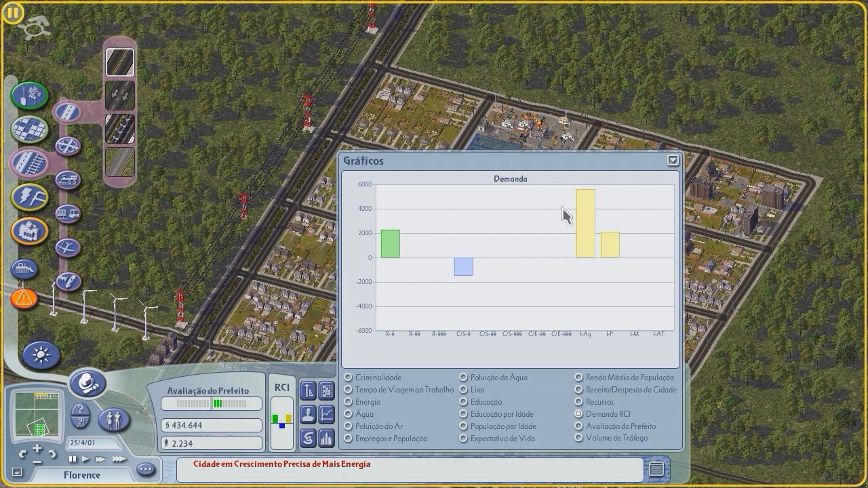Open the rail train submenu
The image size is (868, 488).
pyautogui.click(x=67, y=180)
